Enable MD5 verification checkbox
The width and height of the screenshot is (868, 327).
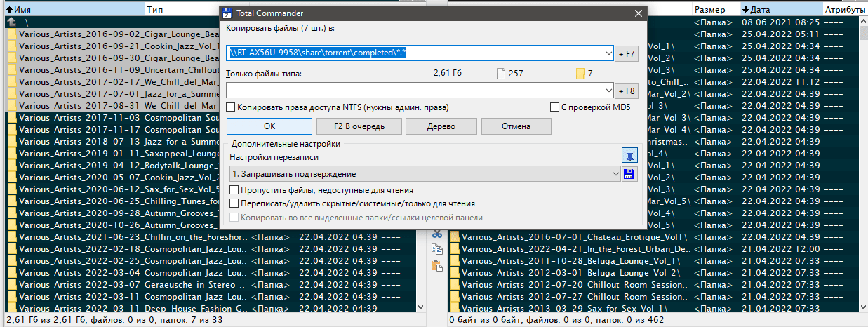pyautogui.click(x=554, y=107)
